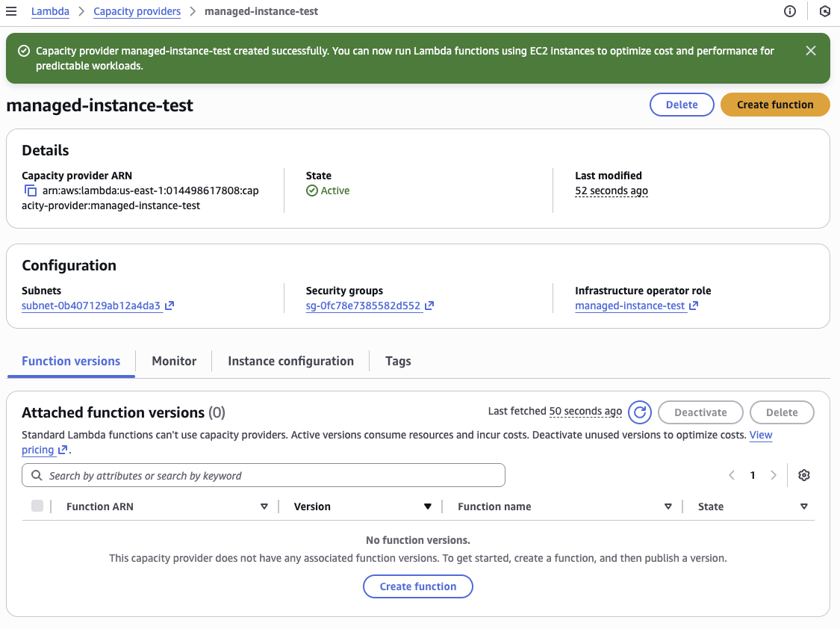Click the function versions search field
Viewport: 840px width, 629px height.
tap(264, 475)
